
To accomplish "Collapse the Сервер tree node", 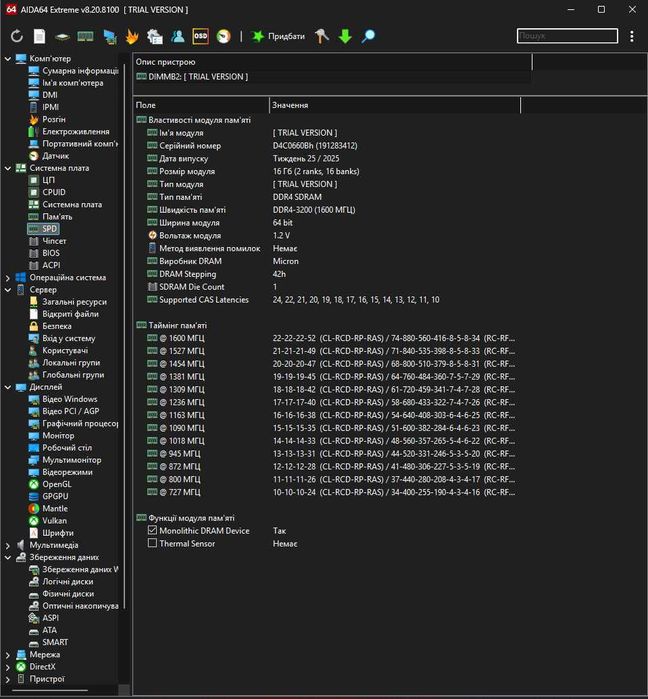I will (8, 290).
